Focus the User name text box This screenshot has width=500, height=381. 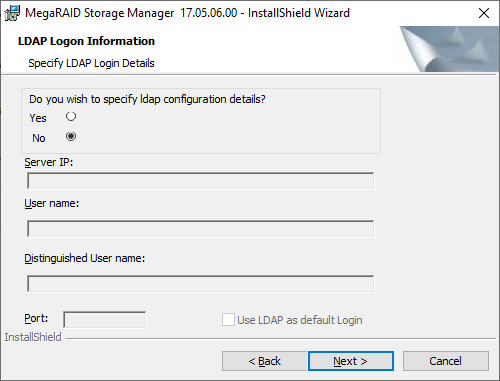(x=200, y=228)
